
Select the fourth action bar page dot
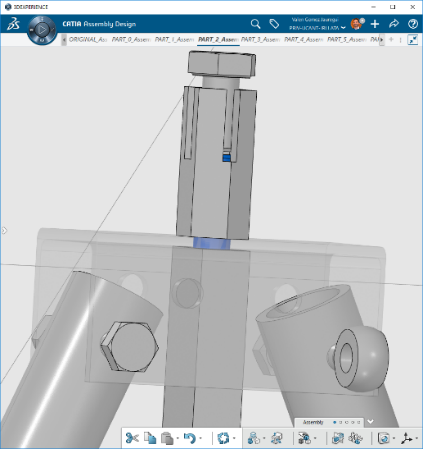click(353, 422)
